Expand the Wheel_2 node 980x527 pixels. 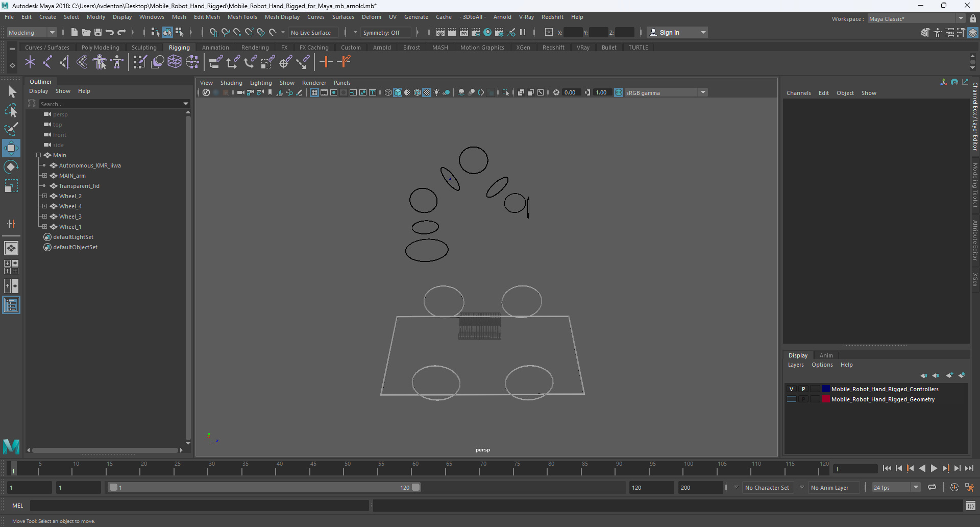(x=44, y=196)
